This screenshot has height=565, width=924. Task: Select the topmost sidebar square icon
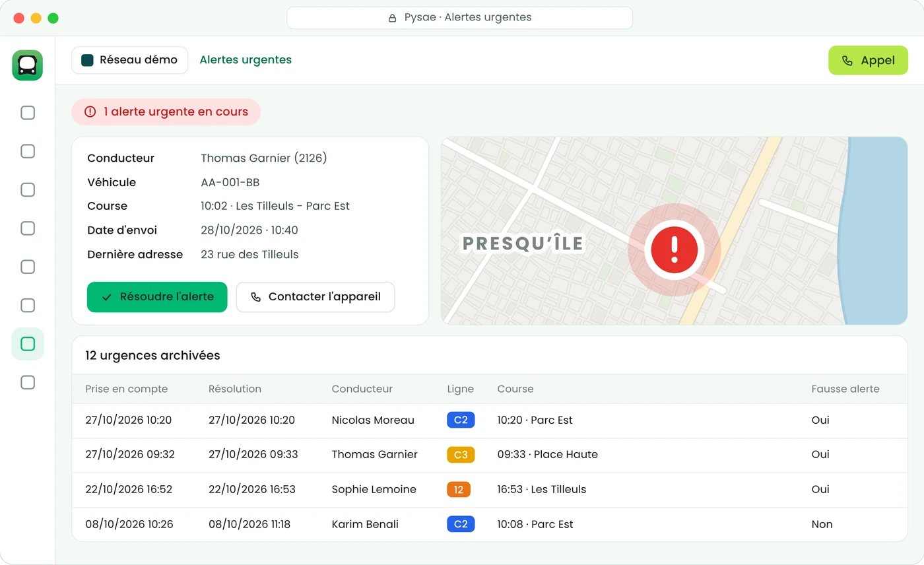28,113
